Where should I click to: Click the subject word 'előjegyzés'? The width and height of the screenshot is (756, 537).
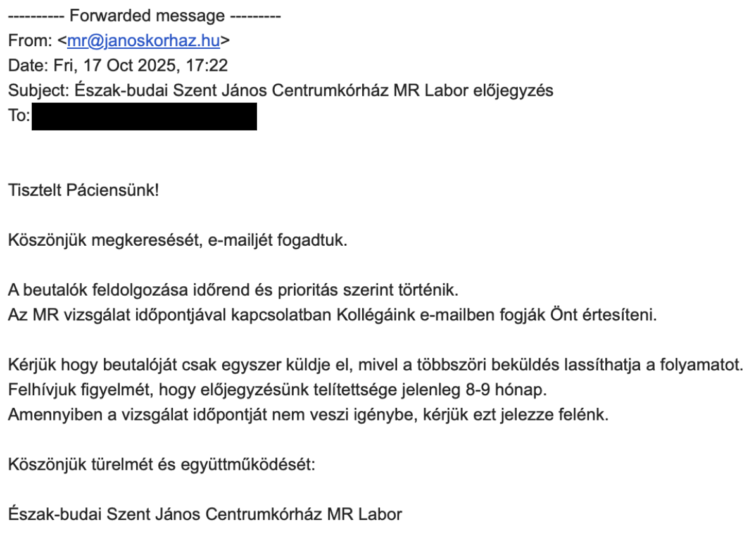pos(513,91)
